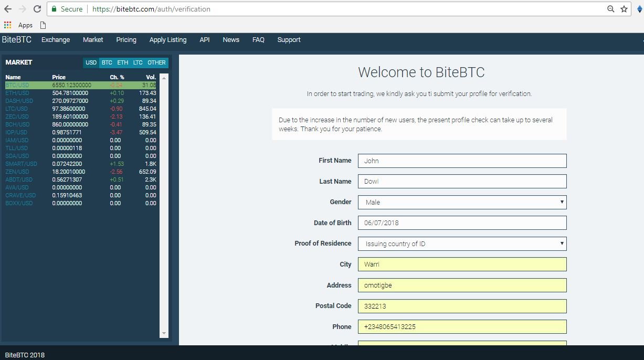This screenshot has height=360, width=644.
Task: Open the API page
Action: pos(205,39)
